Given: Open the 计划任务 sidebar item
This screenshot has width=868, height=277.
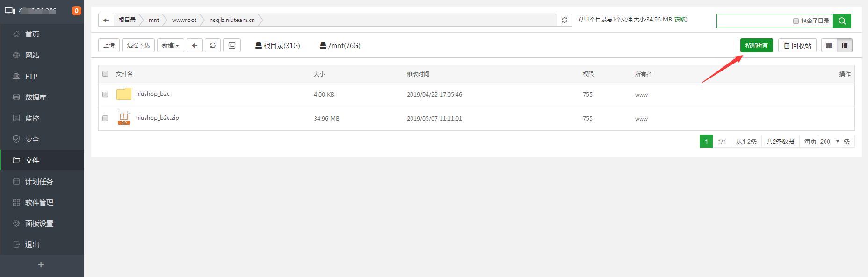Looking at the screenshot, I should 42,181.
